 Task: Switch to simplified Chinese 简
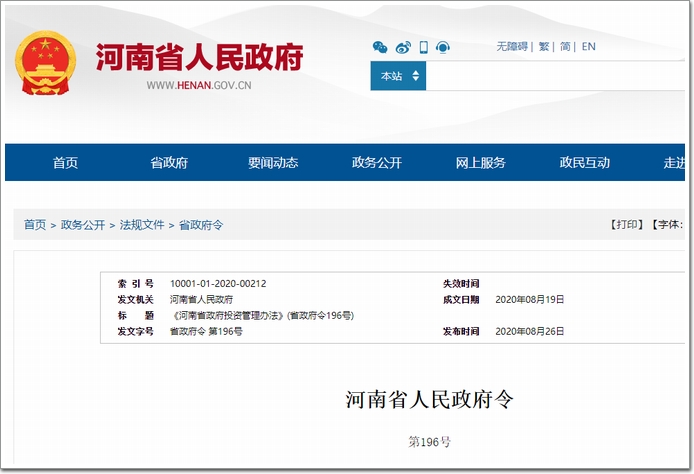[x=565, y=47]
